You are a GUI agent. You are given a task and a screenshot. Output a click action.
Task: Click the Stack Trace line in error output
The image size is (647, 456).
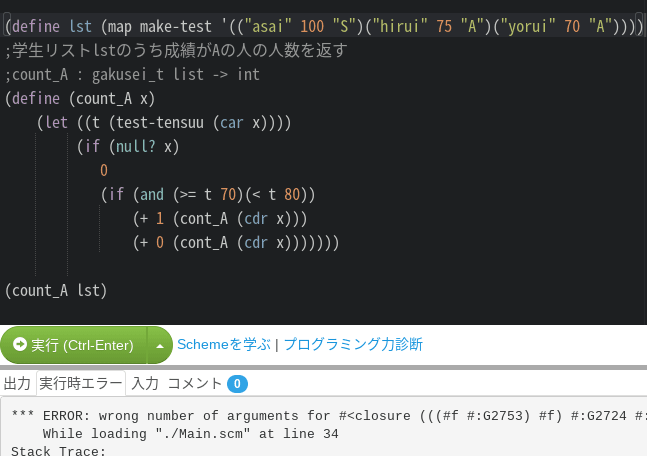(58, 451)
